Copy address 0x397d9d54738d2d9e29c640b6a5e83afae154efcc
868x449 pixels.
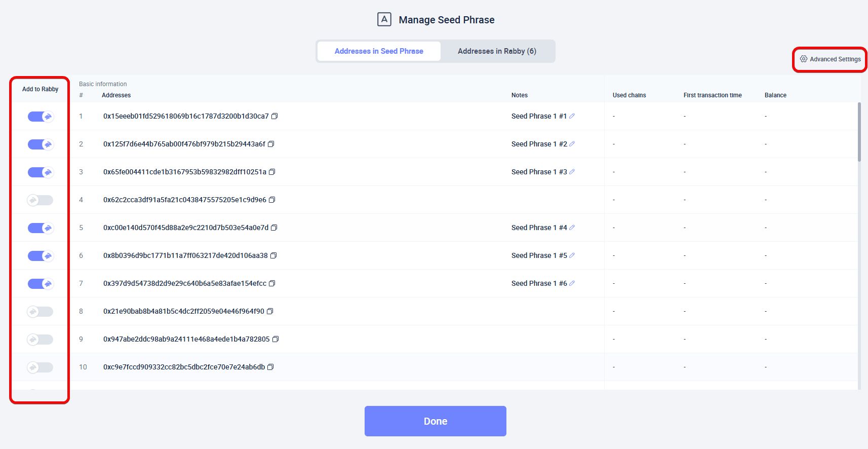272,283
